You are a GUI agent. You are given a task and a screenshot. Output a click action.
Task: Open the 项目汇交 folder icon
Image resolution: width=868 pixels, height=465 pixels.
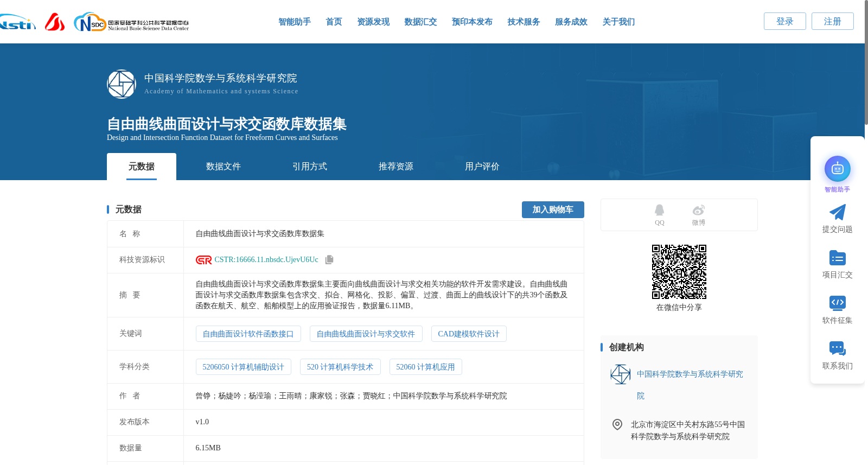[x=838, y=258]
